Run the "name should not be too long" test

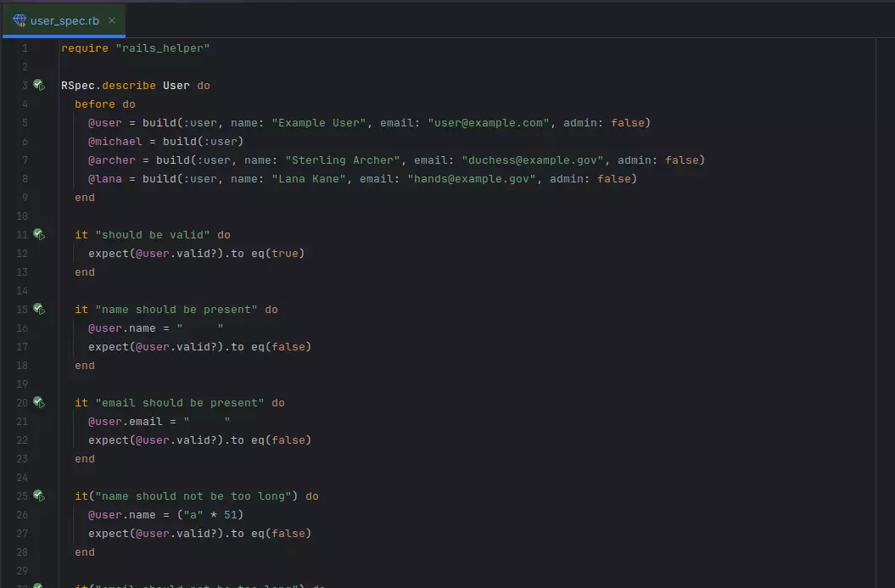(38, 496)
